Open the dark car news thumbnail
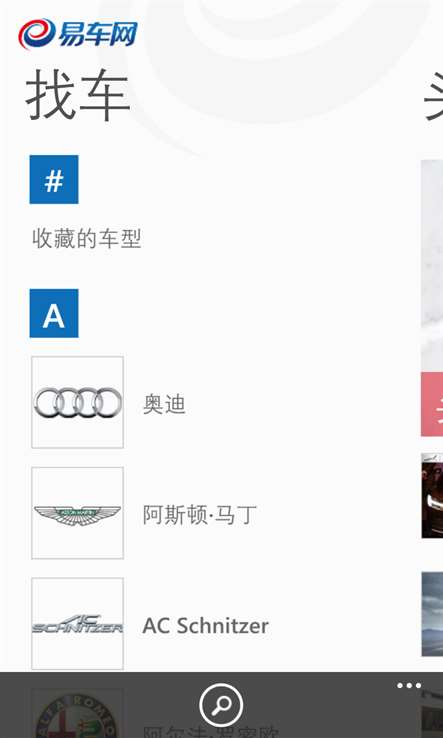This screenshot has height=738, width=443. (x=432, y=496)
